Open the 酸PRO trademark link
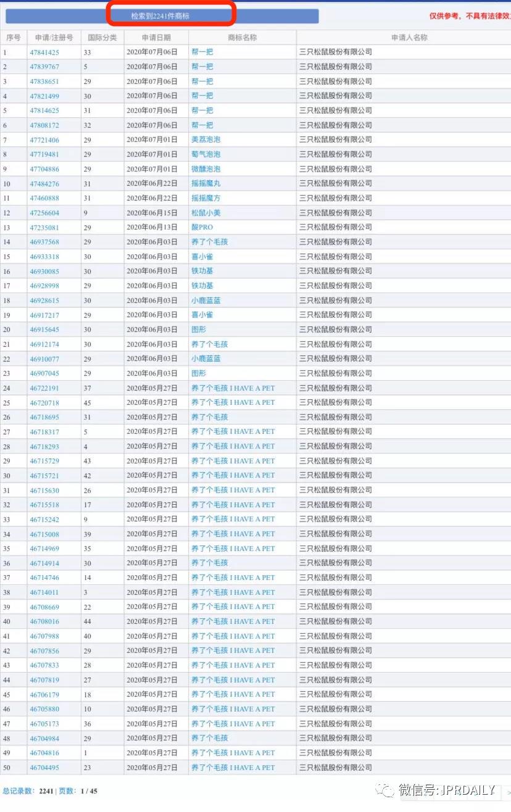This screenshot has height=812, width=511. (202, 227)
